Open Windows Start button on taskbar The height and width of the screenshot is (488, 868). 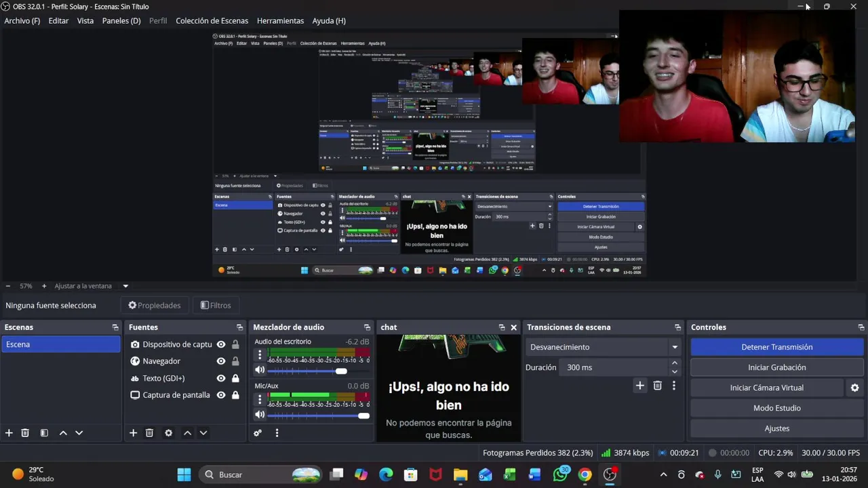(184, 474)
